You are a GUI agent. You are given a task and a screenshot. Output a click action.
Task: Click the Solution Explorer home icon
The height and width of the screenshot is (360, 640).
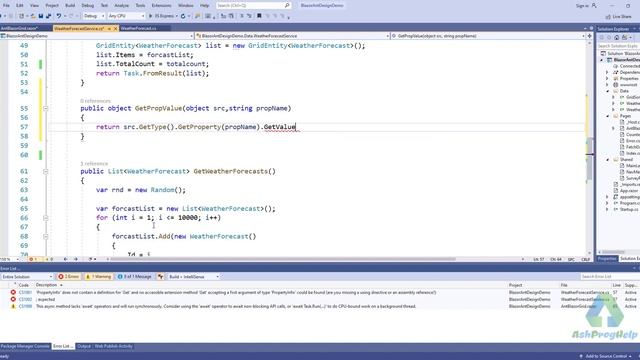616,38
